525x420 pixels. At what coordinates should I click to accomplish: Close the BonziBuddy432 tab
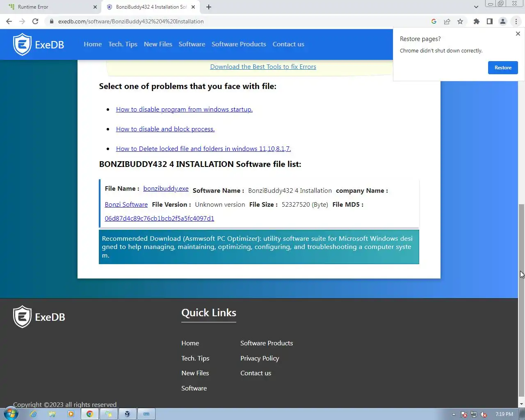pyautogui.click(x=194, y=7)
